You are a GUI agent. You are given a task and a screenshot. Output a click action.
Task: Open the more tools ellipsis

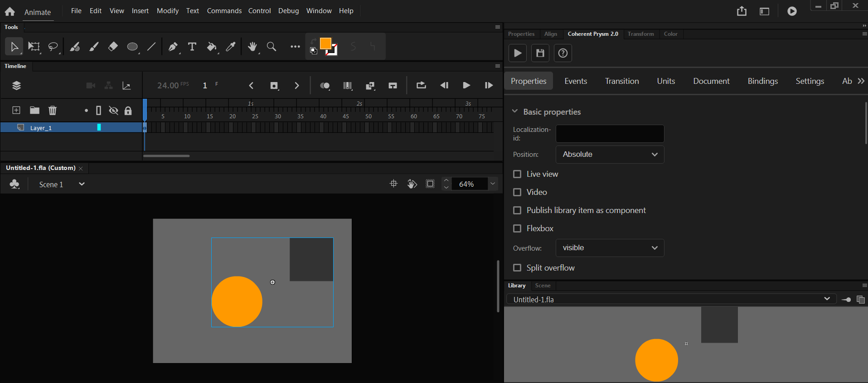pos(295,46)
